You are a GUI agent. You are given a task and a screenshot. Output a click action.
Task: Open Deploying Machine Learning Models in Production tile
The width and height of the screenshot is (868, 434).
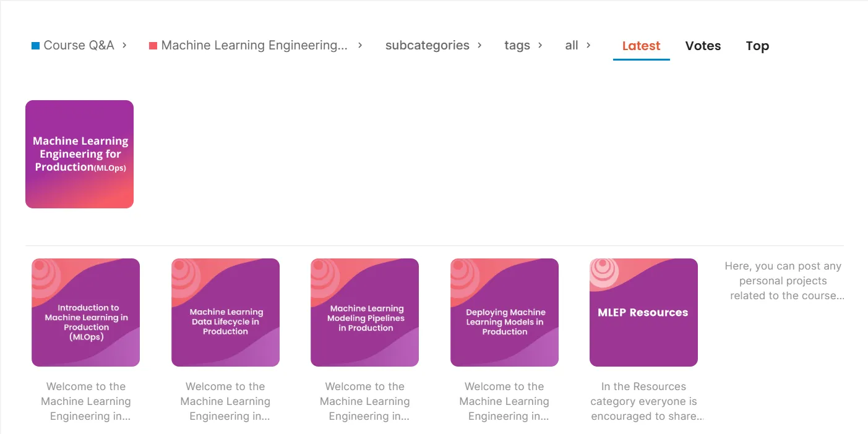coord(504,312)
